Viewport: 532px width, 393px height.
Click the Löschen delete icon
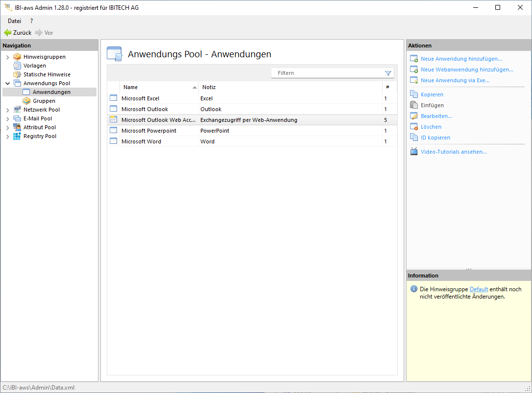[x=413, y=127]
